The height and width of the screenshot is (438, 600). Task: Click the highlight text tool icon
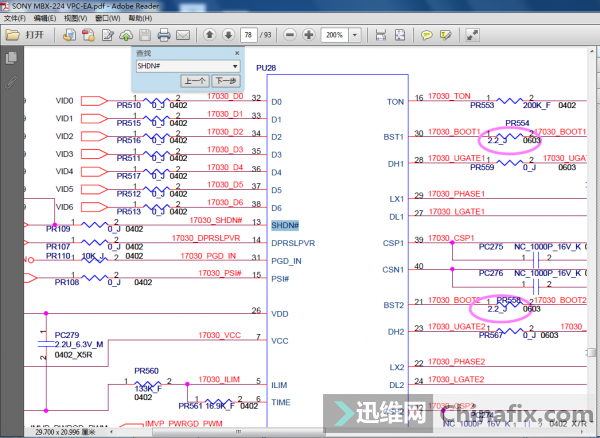click(445, 35)
